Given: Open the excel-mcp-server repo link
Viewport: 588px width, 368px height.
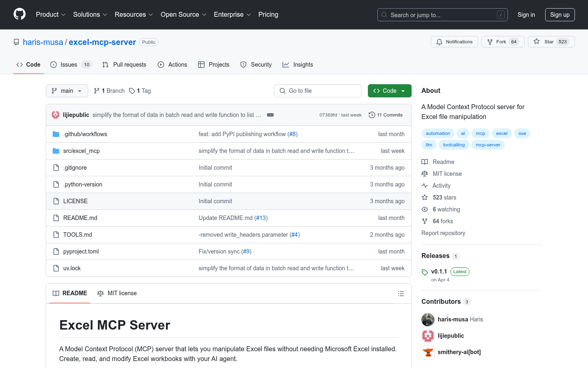Looking at the screenshot, I should pyautogui.click(x=102, y=42).
